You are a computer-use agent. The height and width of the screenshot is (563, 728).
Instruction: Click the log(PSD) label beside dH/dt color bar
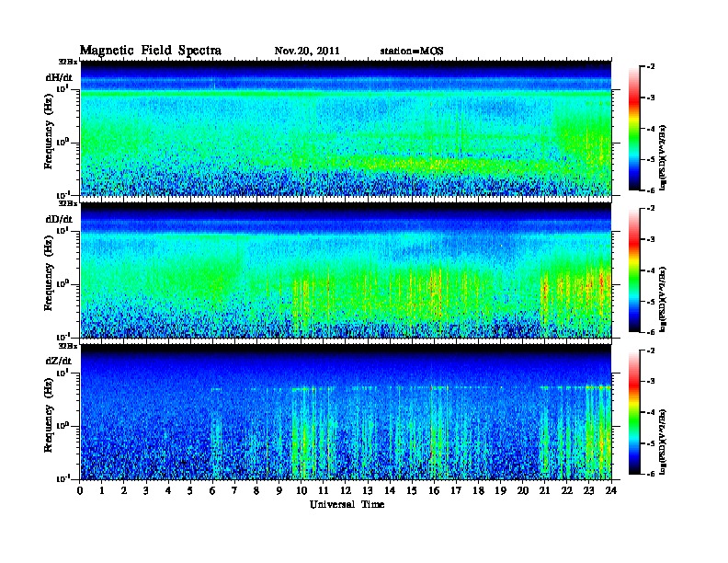click(664, 157)
